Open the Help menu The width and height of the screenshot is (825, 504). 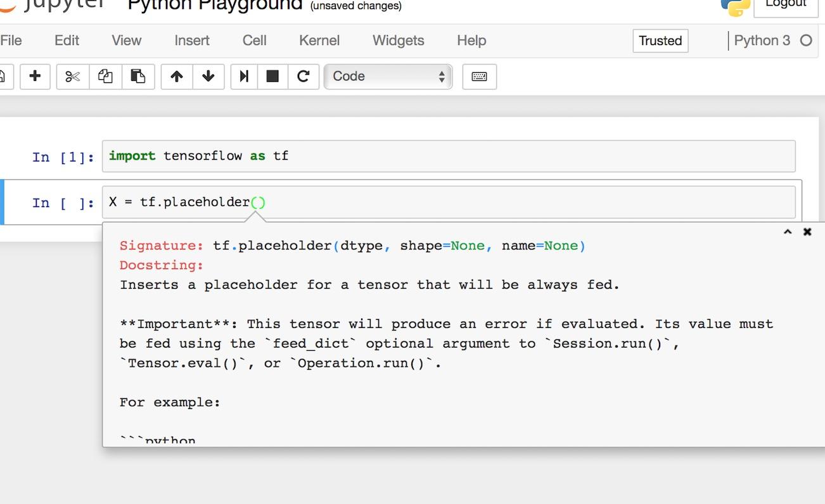pyautogui.click(x=471, y=41)
